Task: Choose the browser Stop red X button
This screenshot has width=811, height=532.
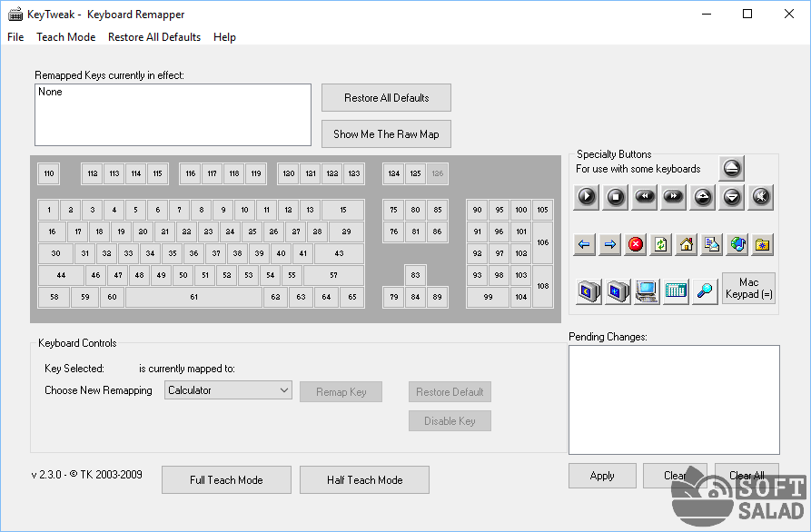Action: [x=636, y=244]
